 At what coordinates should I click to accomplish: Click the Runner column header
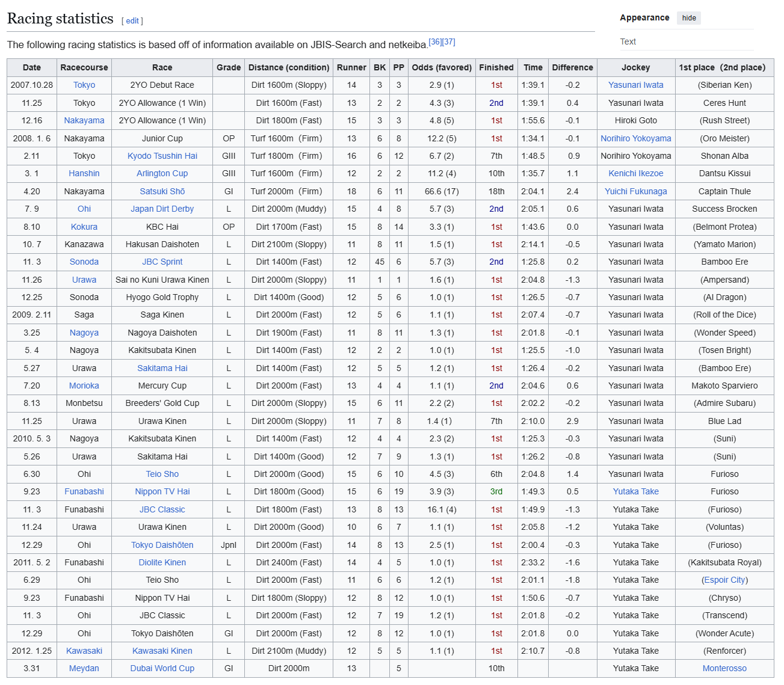[351, 68]
